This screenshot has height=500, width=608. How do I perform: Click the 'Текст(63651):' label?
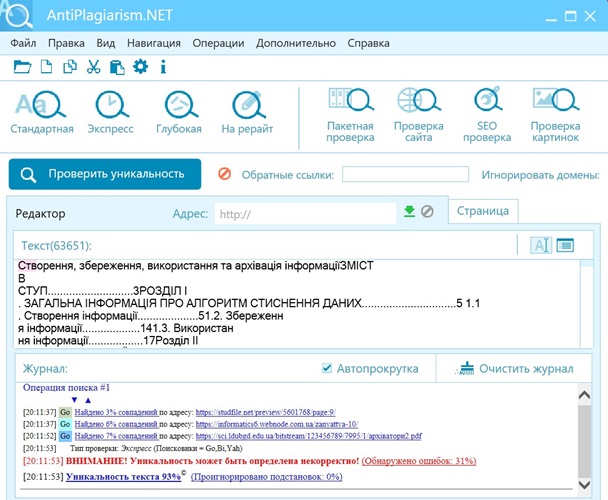[x=56, y=246]
